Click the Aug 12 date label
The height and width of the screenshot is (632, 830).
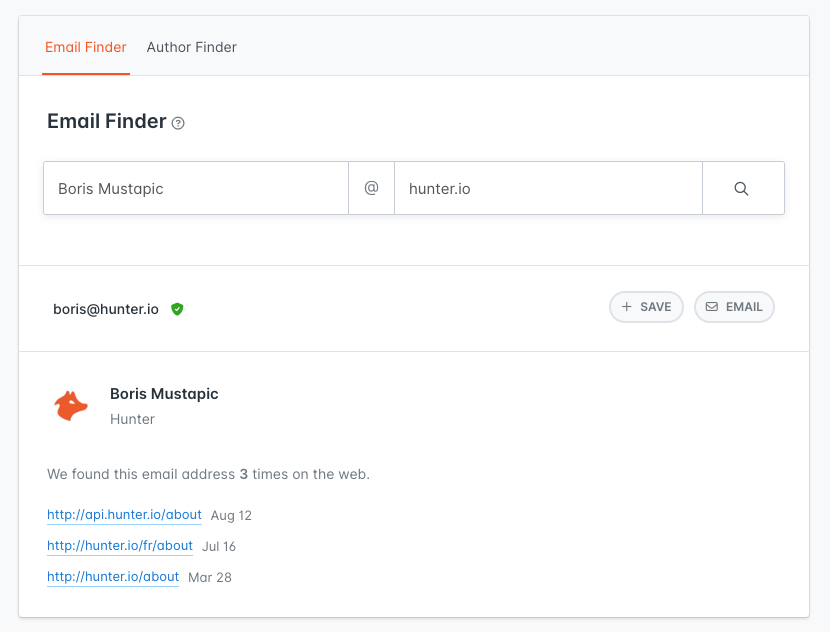click(231, 516)
